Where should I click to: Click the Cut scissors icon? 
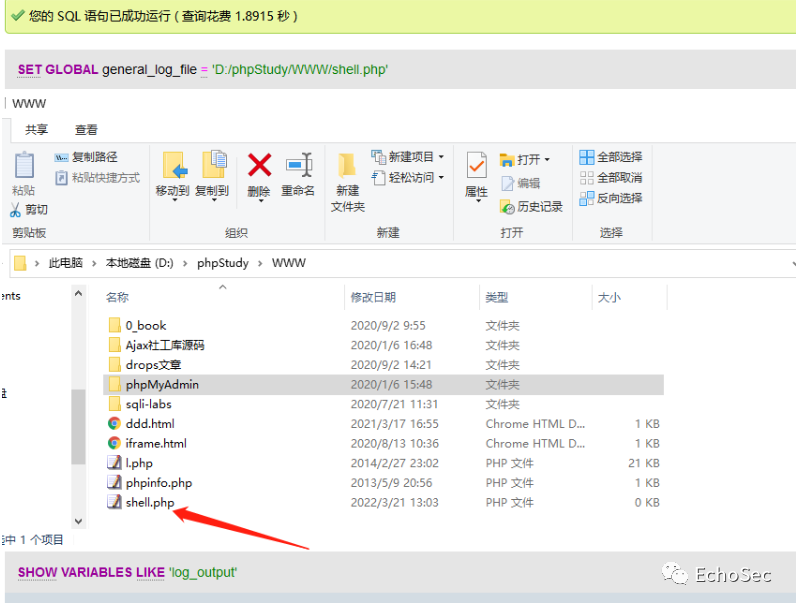tap(15, 209)
